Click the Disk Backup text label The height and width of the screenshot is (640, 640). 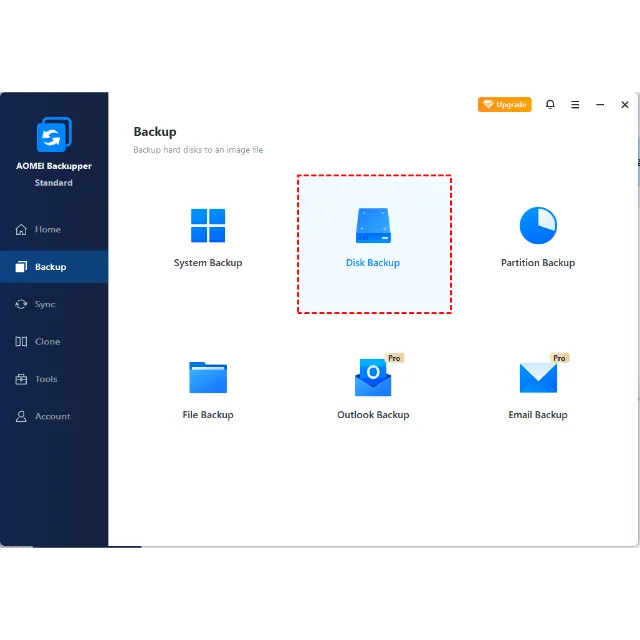(x=373, y=263)
